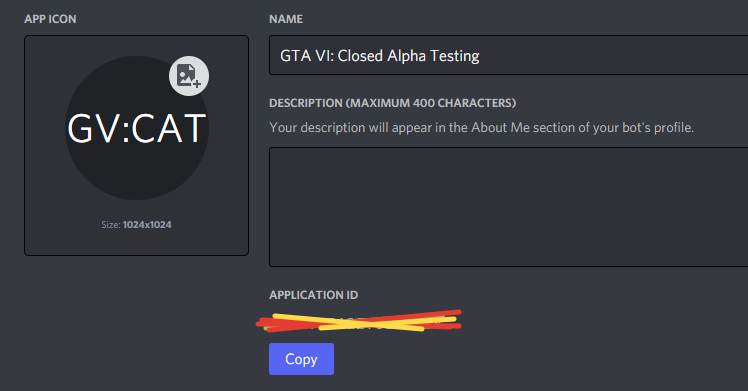Focus the Name field with GTA VI text
The width and height of the screenshot is (748, 391).
pos(509,55)
